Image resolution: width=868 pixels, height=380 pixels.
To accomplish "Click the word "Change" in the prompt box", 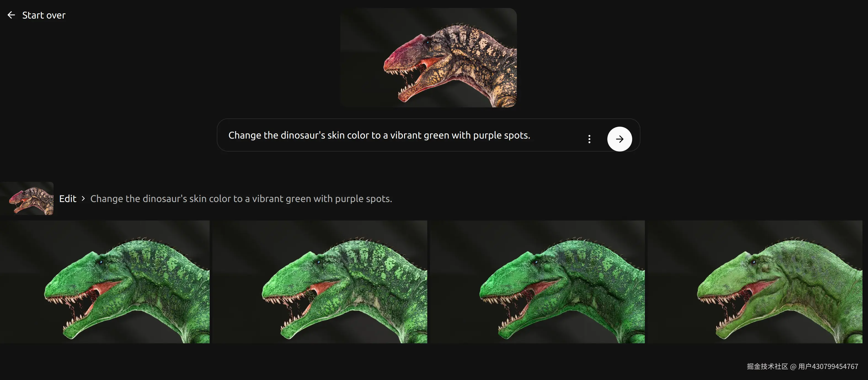I will (245, 135).
